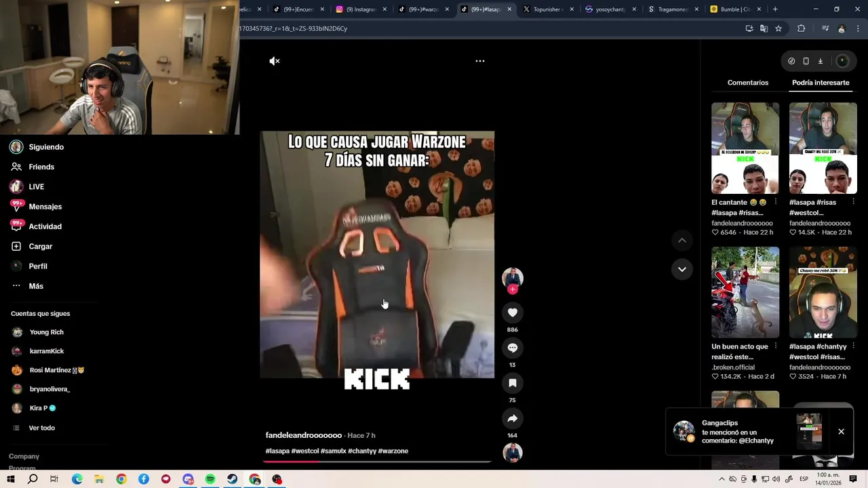
Task: Share the video with the arrow icon
Action: (513, 418)
